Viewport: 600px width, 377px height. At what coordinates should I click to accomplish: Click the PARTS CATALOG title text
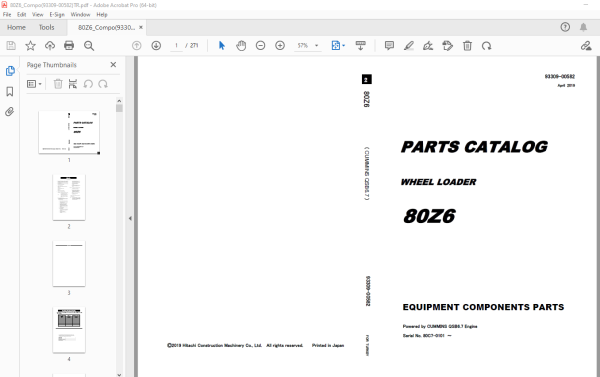474,147
